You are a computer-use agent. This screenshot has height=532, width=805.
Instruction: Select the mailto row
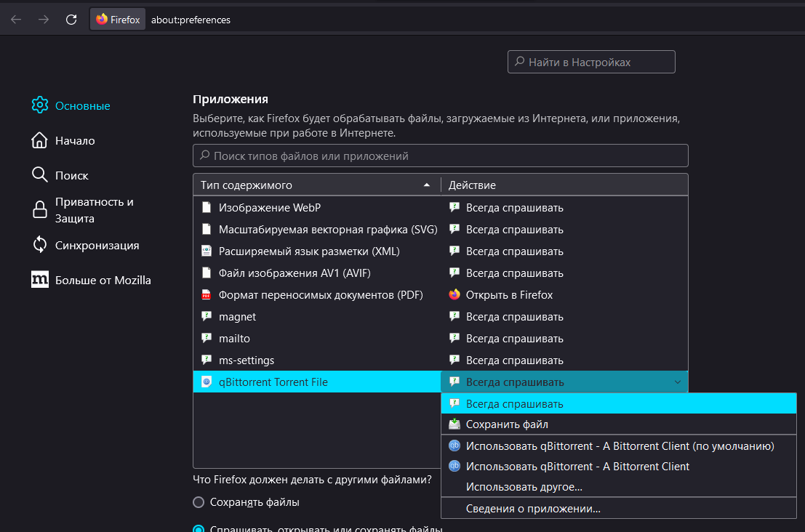pyautogui.click(x=317, y=338)
